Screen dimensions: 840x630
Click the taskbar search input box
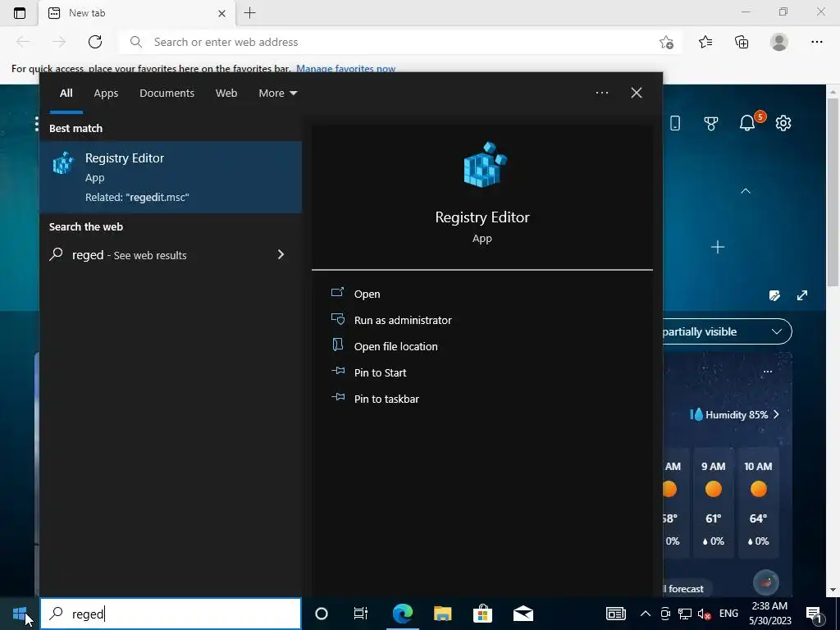(x=171, y=614)
